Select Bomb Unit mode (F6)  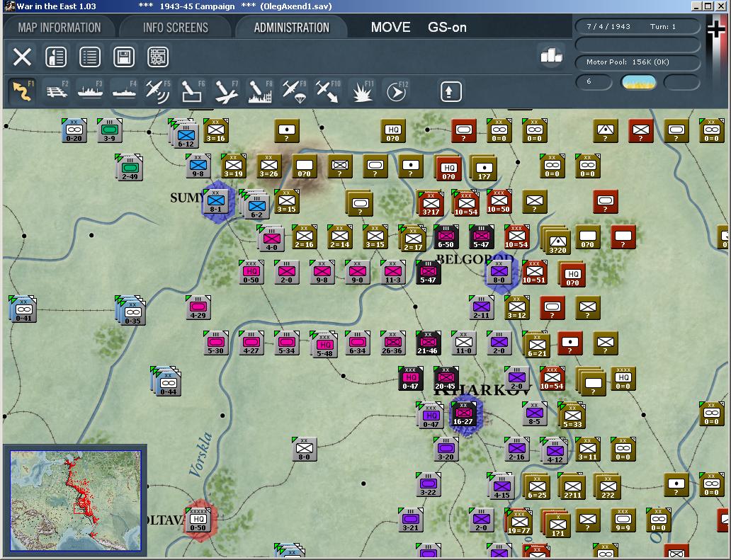click(x=192, y=91)
